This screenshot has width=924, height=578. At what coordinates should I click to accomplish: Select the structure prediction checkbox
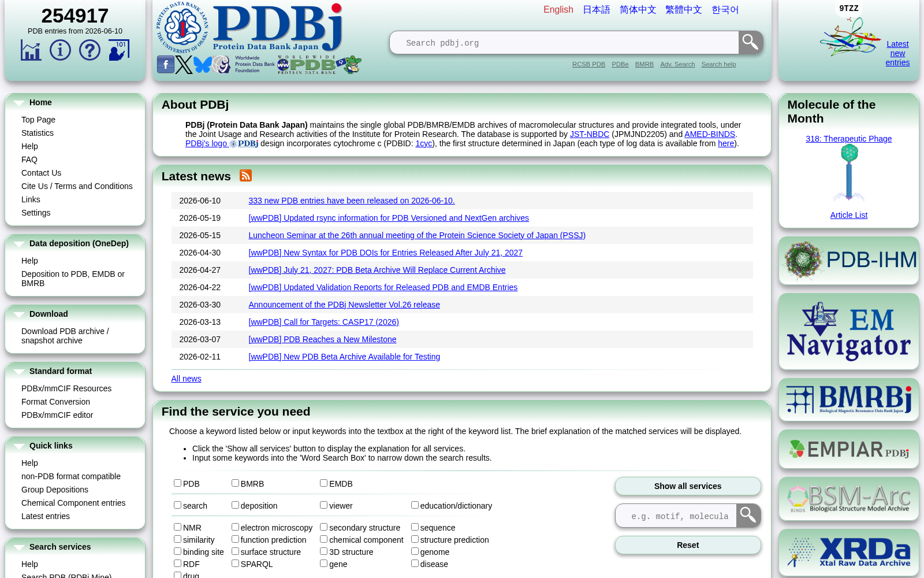415,539
